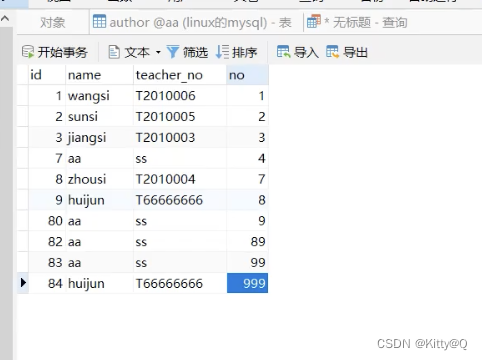Switch to the 无标题 - 查询 tab
The image size is (482, 360).
[357, 23]
